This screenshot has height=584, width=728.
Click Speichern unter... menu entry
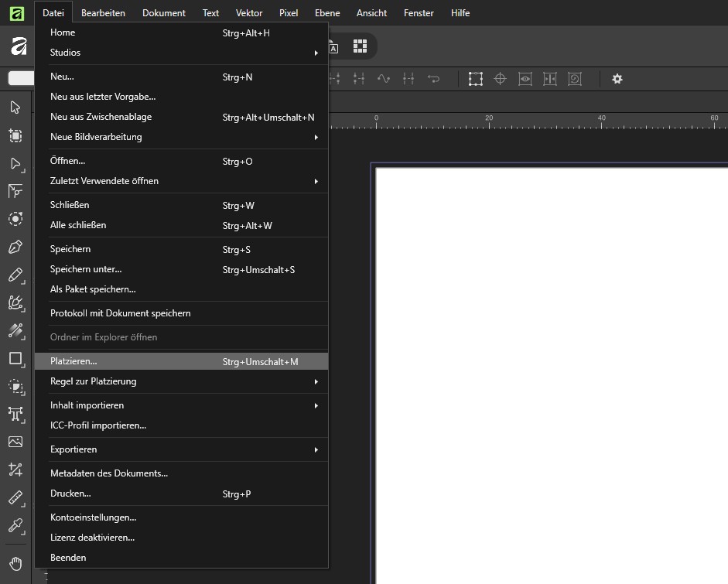[x=182, y=269]
